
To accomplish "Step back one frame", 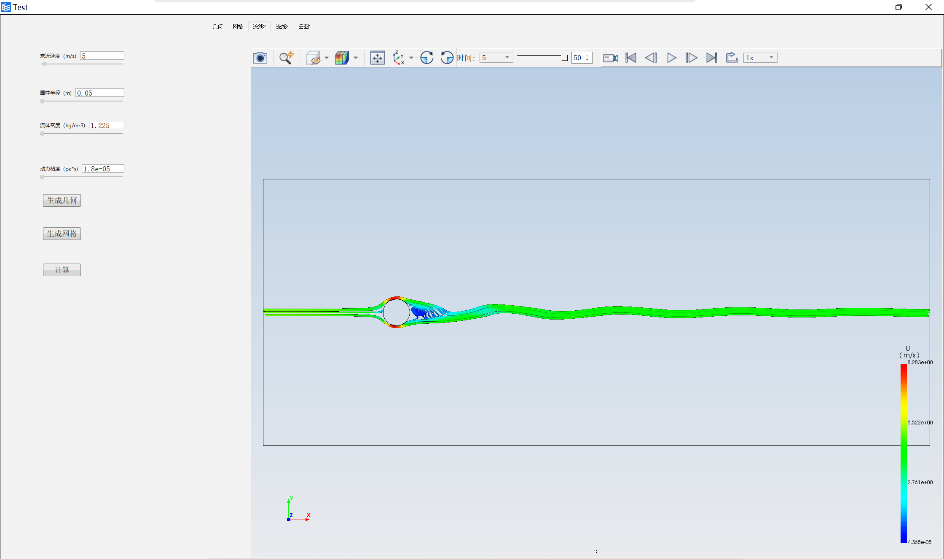I will 651,58.
